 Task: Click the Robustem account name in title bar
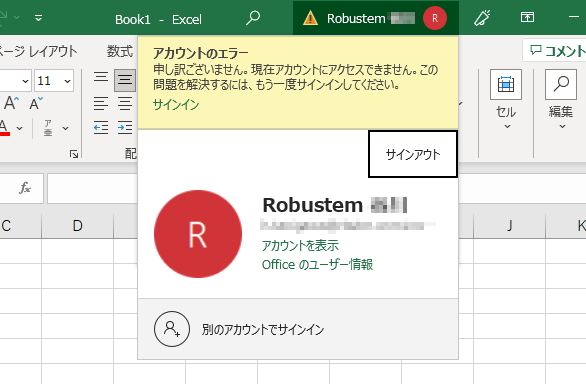point(356,18)
